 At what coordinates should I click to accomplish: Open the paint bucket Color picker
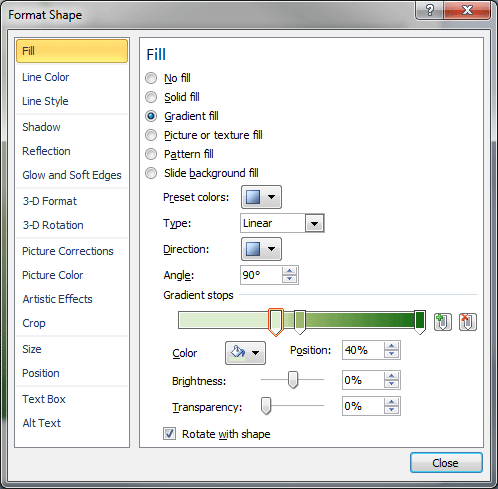pyautogui.click(x=245, y=353)
